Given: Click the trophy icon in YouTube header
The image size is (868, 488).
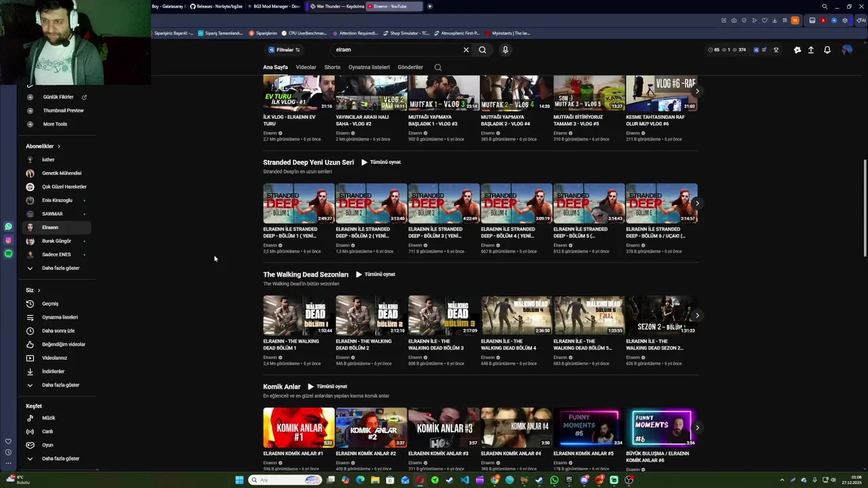Looking at the screenshot, I should tap(776, 49).
